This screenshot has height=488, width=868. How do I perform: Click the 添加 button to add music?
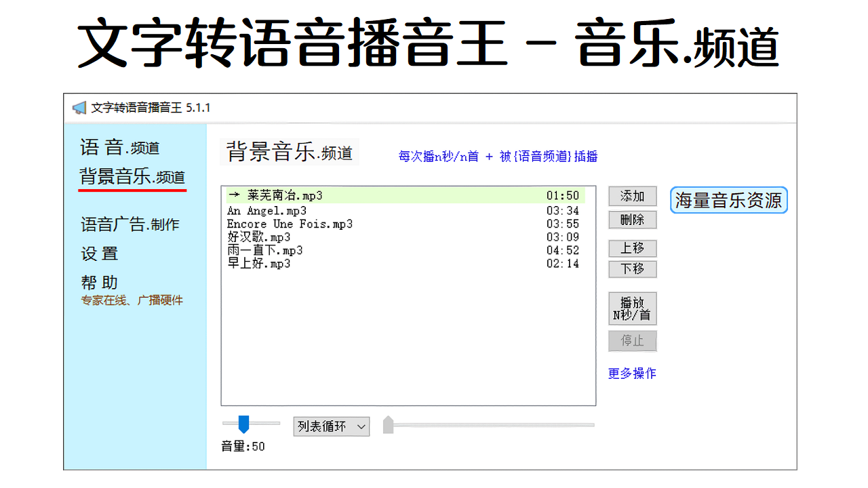pos(632,196)
